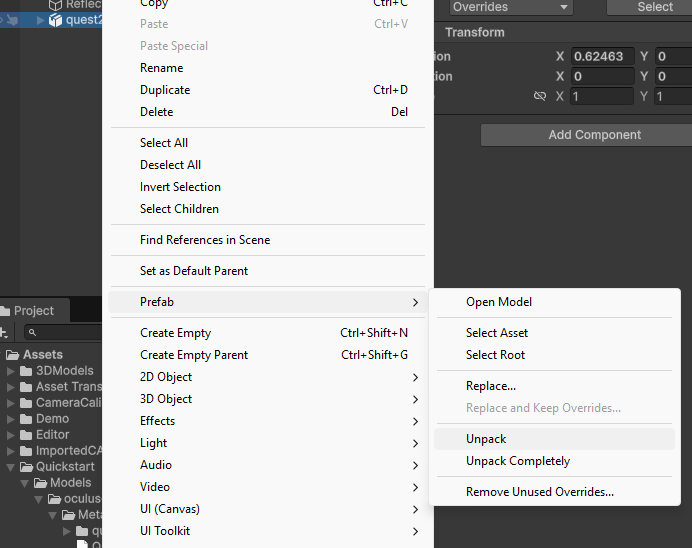
Task: Choose Delete from the context menu
Action: pos(268,112)
